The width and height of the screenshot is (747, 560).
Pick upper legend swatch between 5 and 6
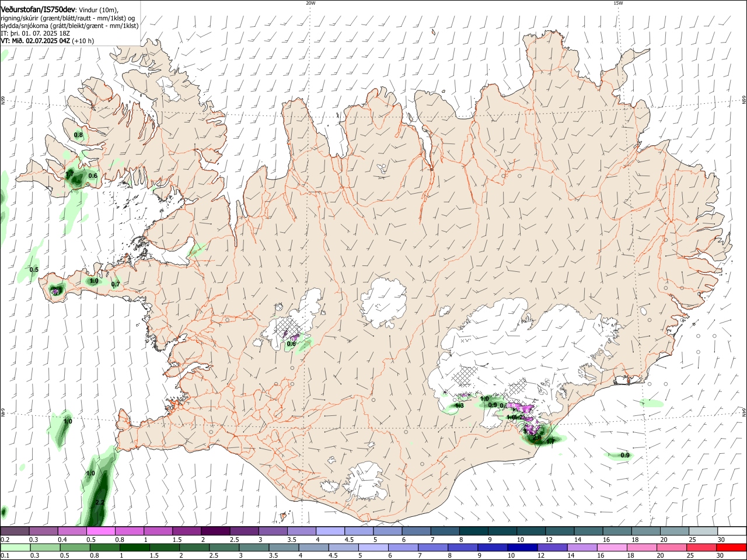point(388,531)
